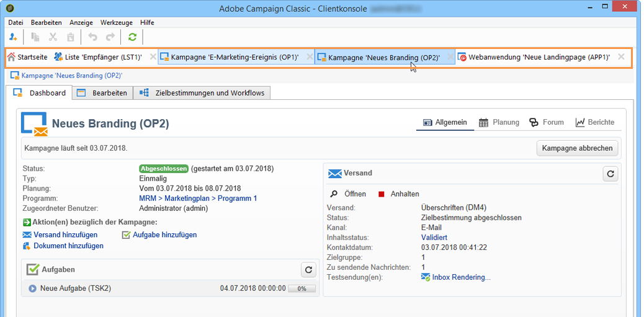Switch to the Planung view
Image resolution: width=644 pixels, height=317 pixels.
click(x=499, y=122)
